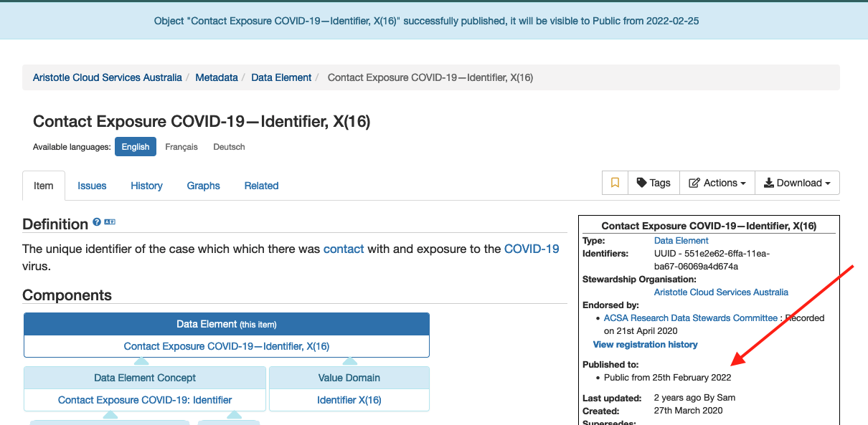
Task: Open the Download dropdown menu
Action: pos(797,183)
